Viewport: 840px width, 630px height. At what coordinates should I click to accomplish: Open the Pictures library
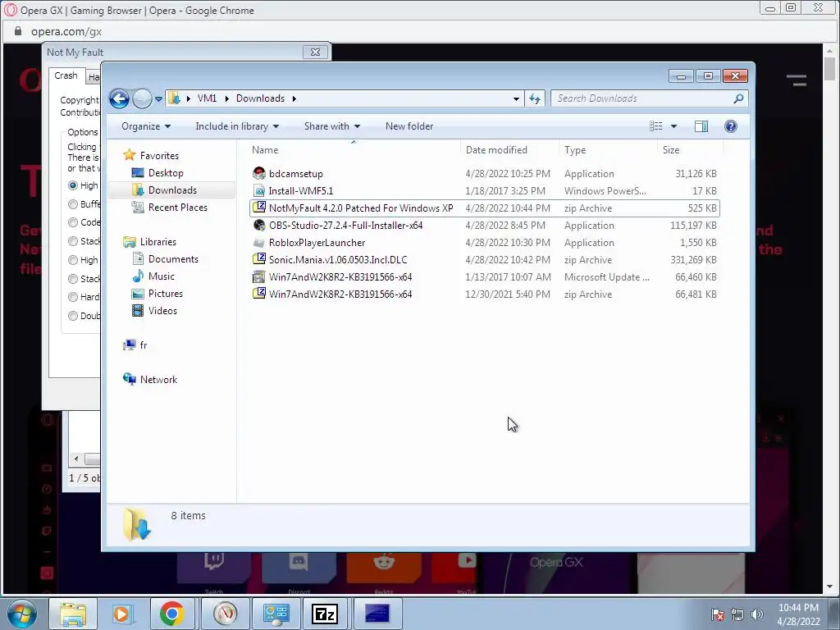tap(157, 294)
